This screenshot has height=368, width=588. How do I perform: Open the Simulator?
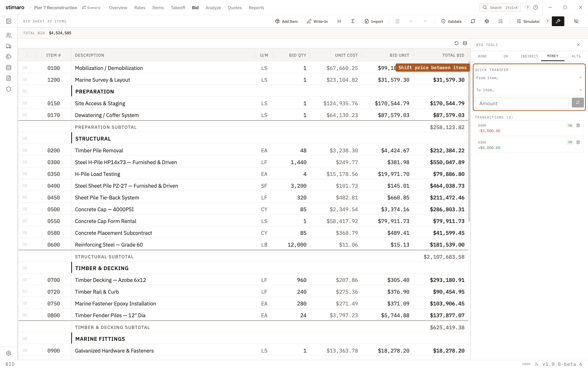[x=528, y=21]
